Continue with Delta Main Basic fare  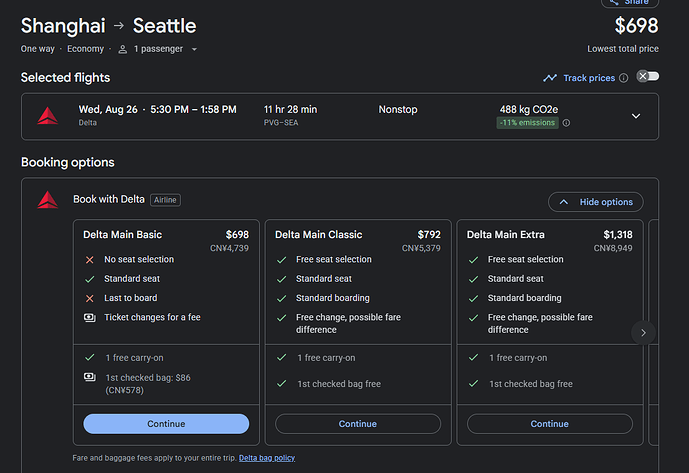point(166,424)
